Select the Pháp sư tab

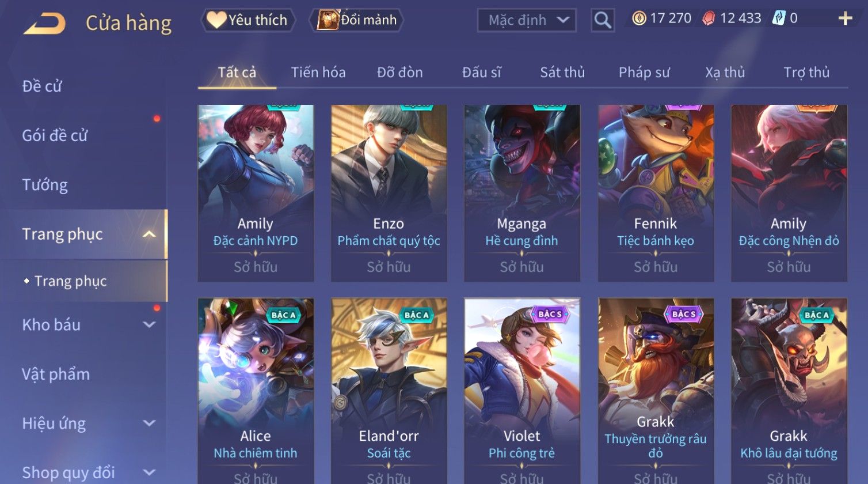(644, 73)
